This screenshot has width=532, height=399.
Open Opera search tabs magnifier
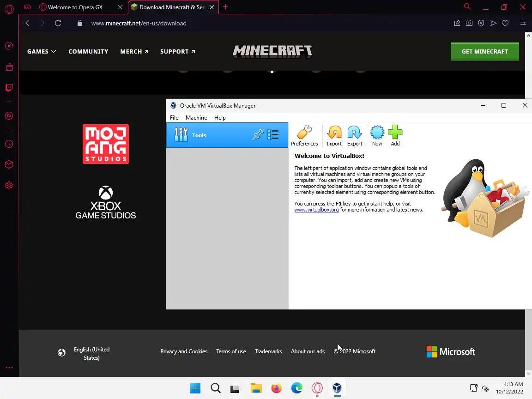tap(467, 7)
